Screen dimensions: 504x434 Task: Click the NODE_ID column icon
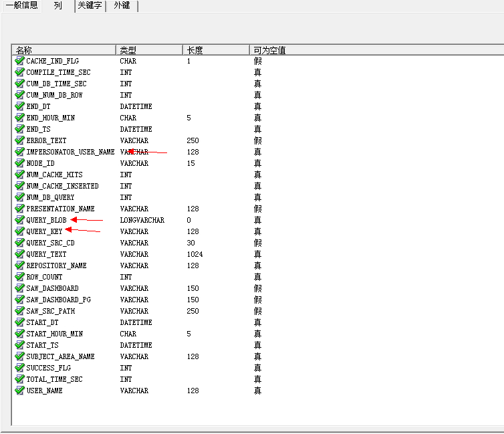tap(19, 163)
